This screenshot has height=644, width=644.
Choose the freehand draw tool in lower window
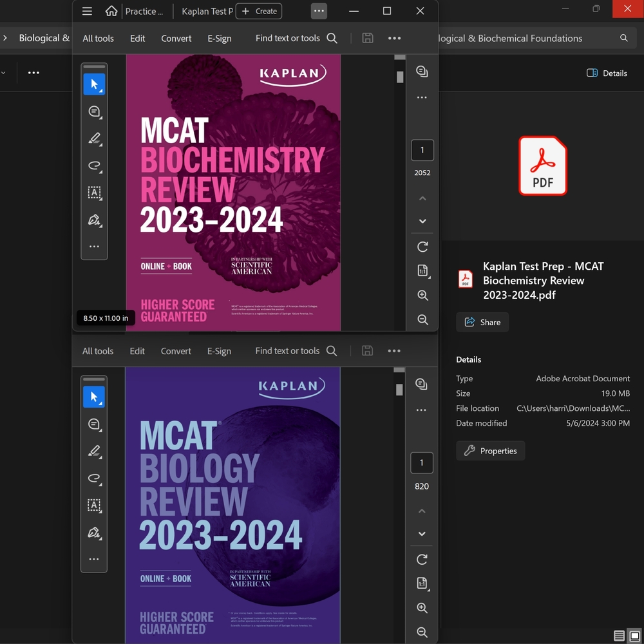pos(93,478)
